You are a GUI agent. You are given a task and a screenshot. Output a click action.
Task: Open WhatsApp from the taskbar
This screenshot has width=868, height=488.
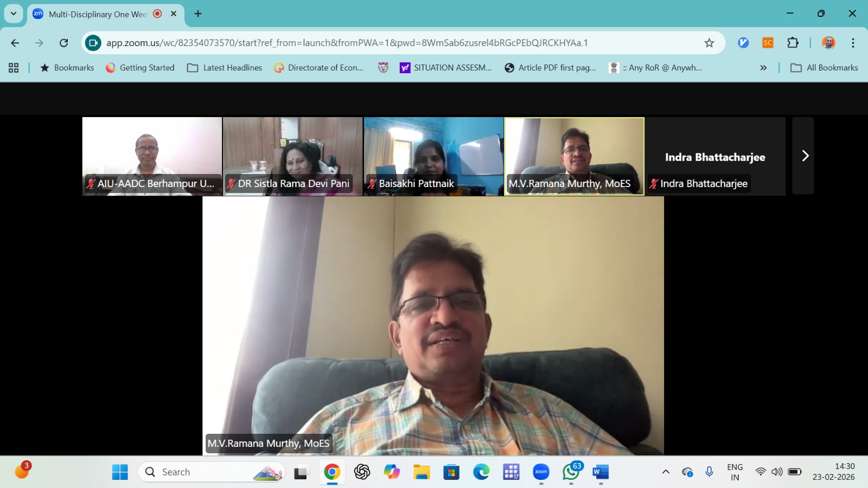571,472
